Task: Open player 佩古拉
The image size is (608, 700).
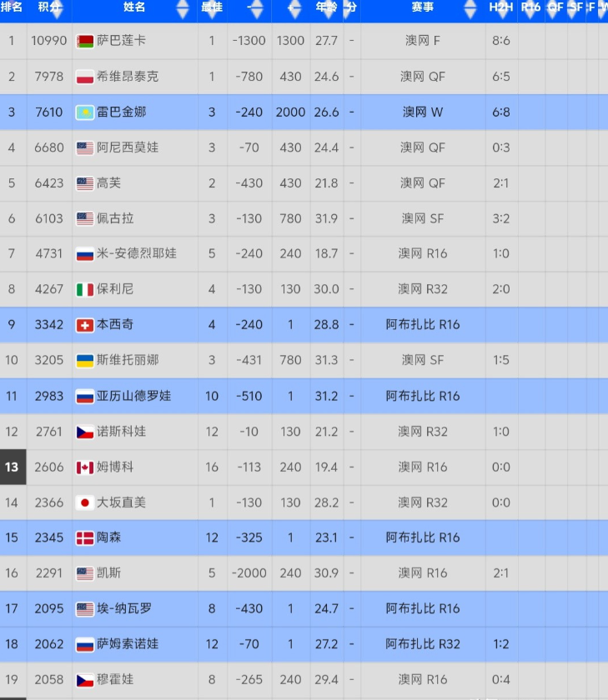Action: (115, 218)
